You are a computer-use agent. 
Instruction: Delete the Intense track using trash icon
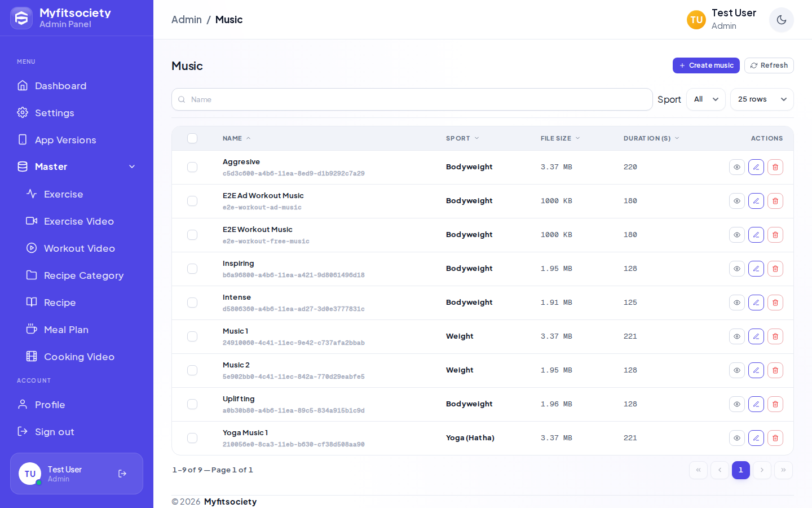coord(775,303)
